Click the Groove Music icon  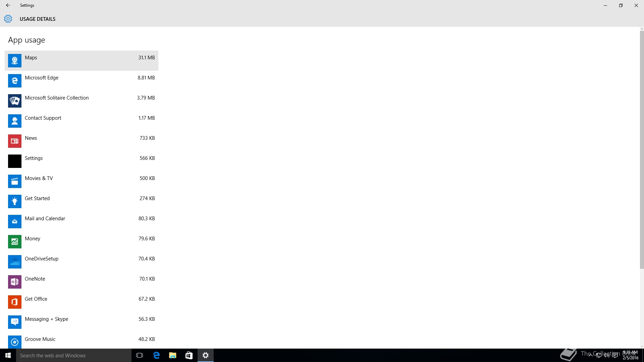coord(15,342)
